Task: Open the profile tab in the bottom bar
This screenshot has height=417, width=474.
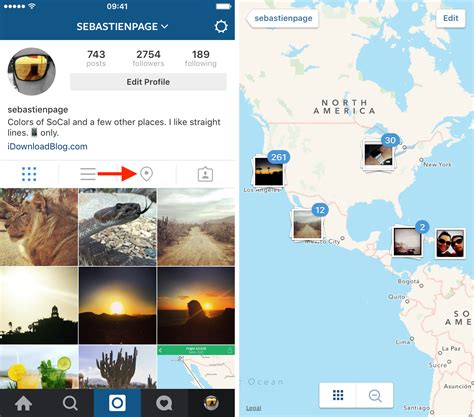Action: coord(211,403)
